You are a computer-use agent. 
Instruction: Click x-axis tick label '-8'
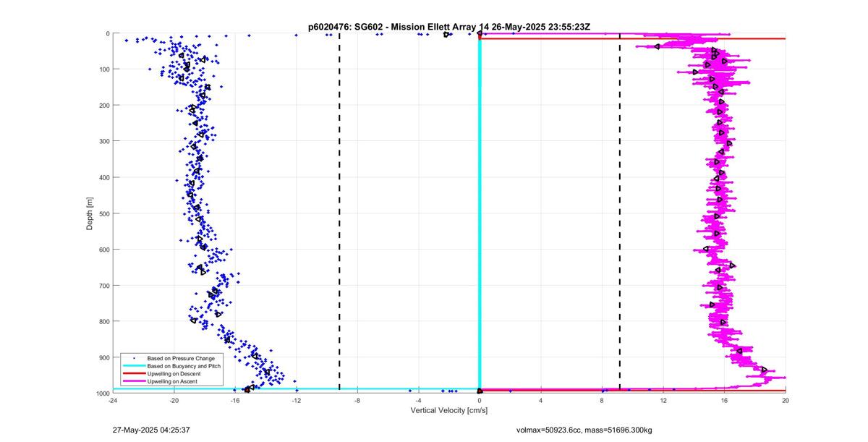click(x=357, y=399)
